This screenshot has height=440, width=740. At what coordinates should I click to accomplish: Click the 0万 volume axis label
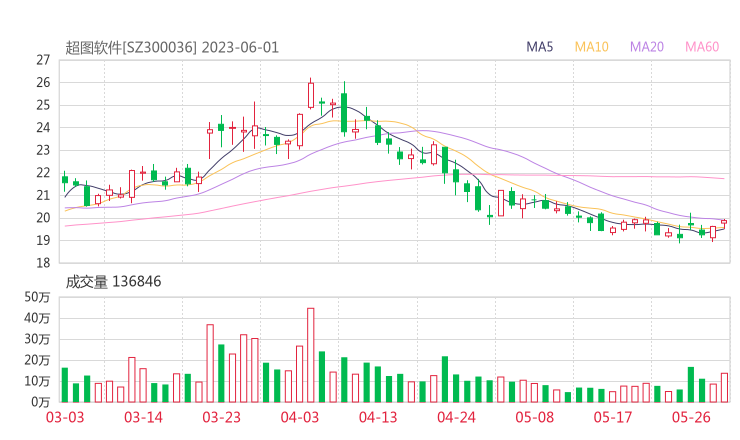click(x=41, y=402)
